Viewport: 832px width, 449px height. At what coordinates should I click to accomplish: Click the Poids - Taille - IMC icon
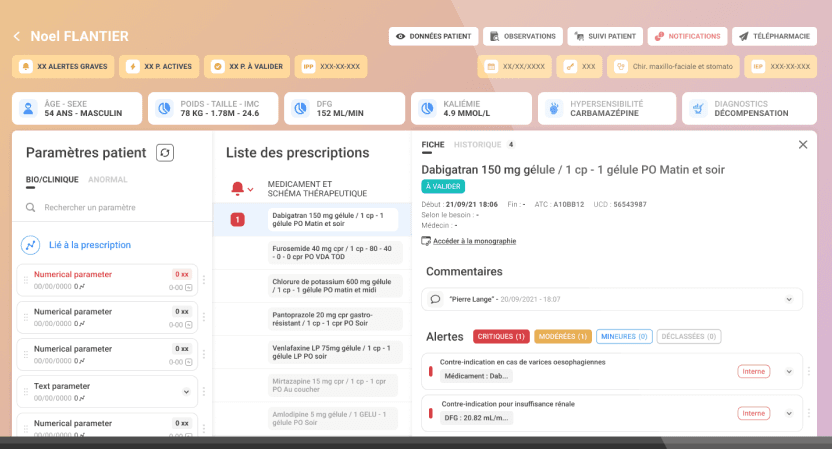(164, 108)
